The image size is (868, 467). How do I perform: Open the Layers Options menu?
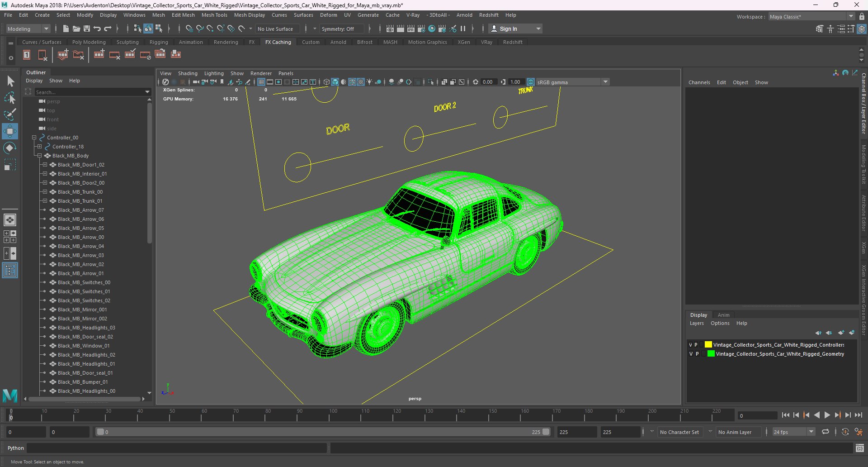click(720, 323)
